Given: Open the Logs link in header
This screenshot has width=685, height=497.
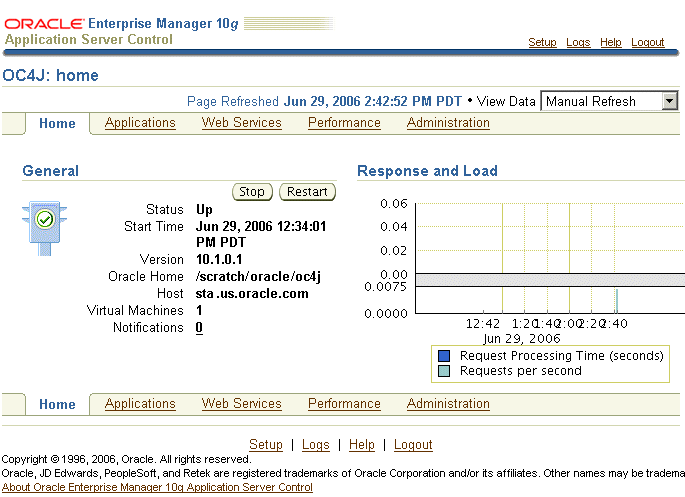Looking at the screenshot, I should (578, 42).
